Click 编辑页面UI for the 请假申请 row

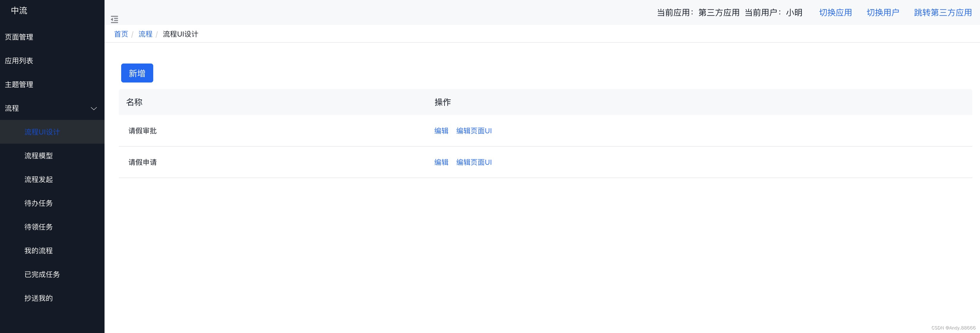[474, 162]
